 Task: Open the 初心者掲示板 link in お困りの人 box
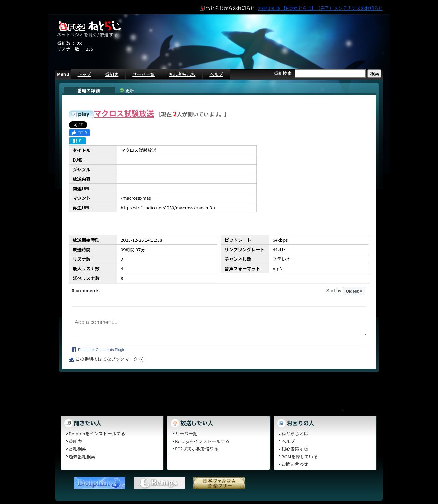(x=295, y=449)
